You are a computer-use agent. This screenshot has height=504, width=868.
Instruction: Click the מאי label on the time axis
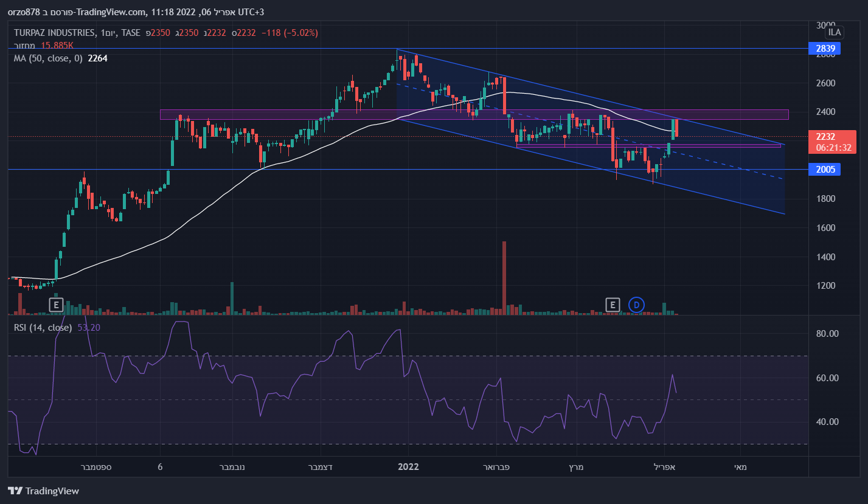(740, 467)
